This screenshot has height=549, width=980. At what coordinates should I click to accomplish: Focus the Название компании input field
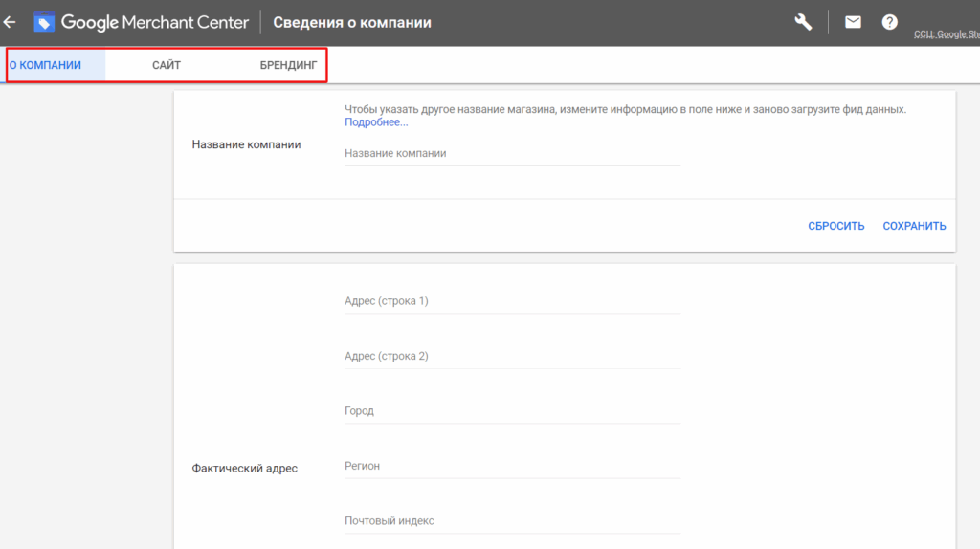(x=512, y=153)
